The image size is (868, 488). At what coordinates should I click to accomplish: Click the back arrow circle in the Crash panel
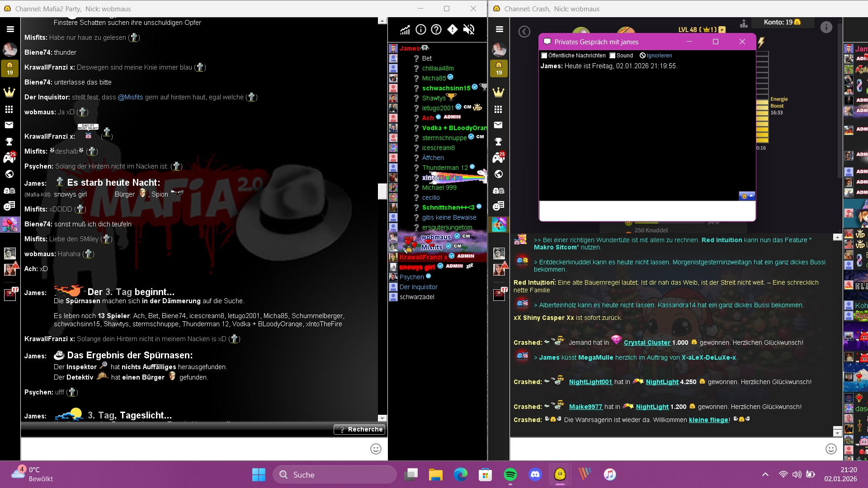point(524,32)
